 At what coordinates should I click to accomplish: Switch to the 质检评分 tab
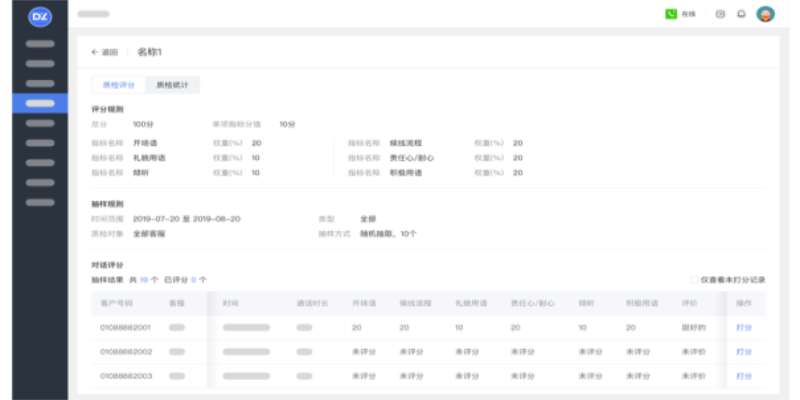click(x=118, y=85)
